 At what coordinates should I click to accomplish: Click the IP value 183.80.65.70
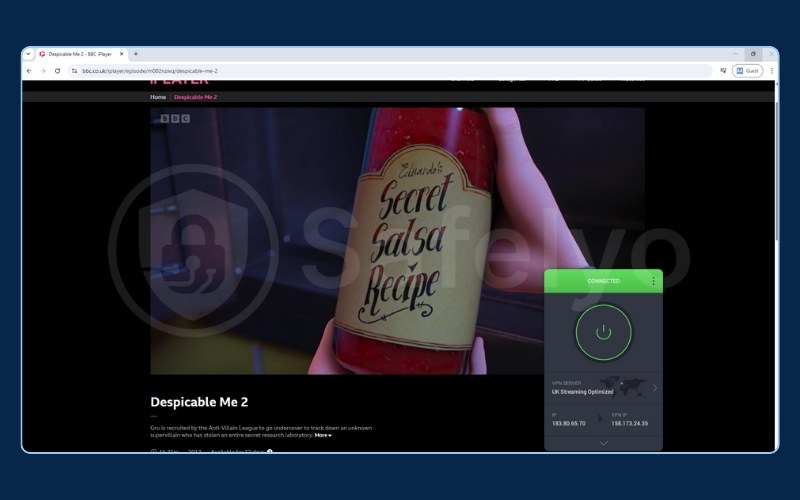568,423
